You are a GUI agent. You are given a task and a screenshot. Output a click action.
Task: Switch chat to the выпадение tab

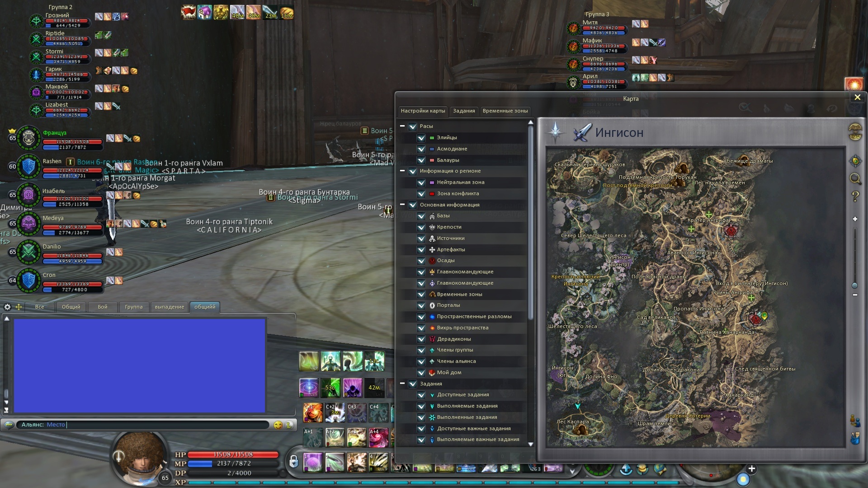click(170, 307)
